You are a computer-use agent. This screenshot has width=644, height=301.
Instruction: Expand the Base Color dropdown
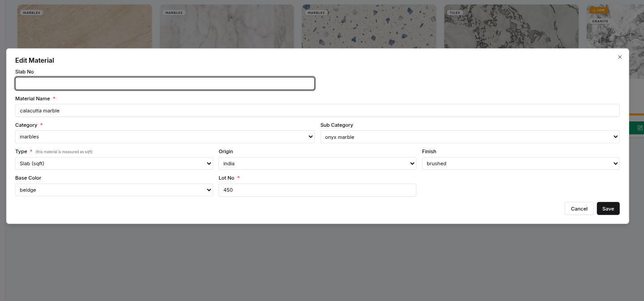pos(114,190)
